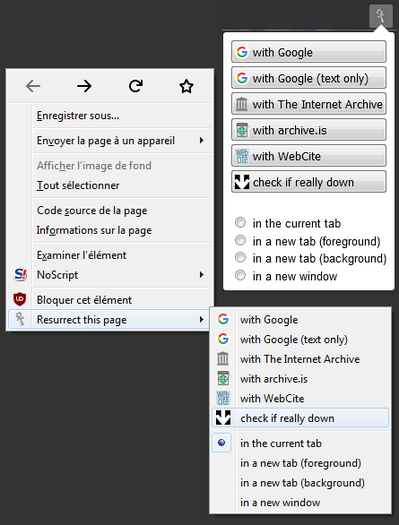Go forward with the right arrow icon
The width and height of the screenshot is (399, 525).
coord(84,86)
